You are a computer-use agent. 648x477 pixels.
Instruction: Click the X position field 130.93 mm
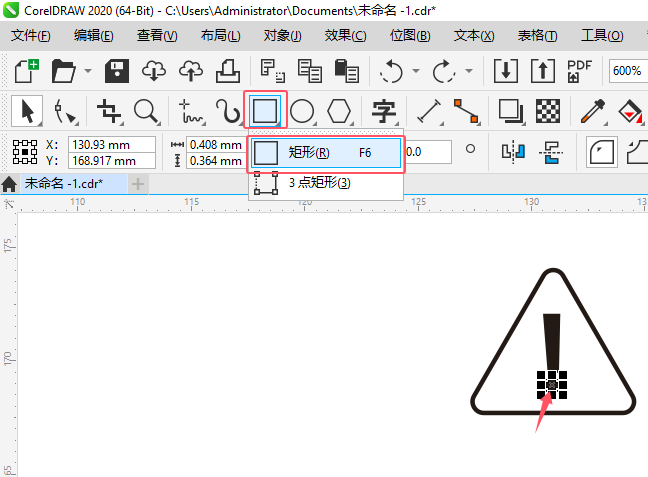(x=112, y=145)
